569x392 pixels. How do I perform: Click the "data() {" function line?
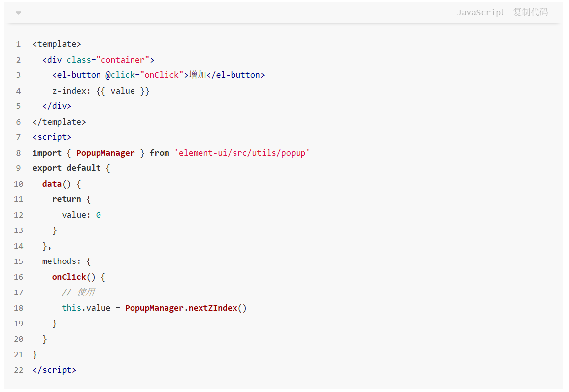pyautogui.click(x=61, y=184)
